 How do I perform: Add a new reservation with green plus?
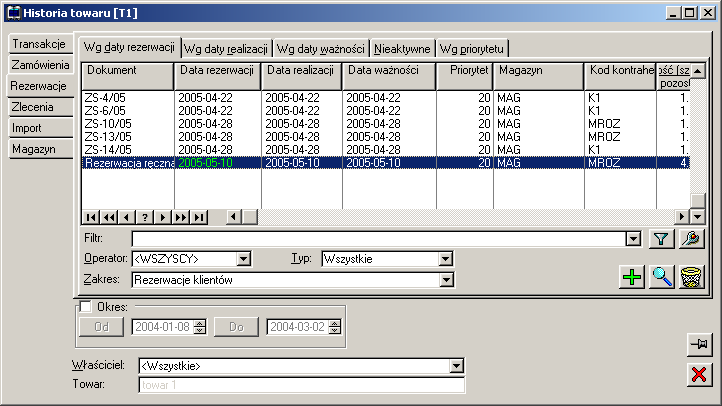(632, 277)
